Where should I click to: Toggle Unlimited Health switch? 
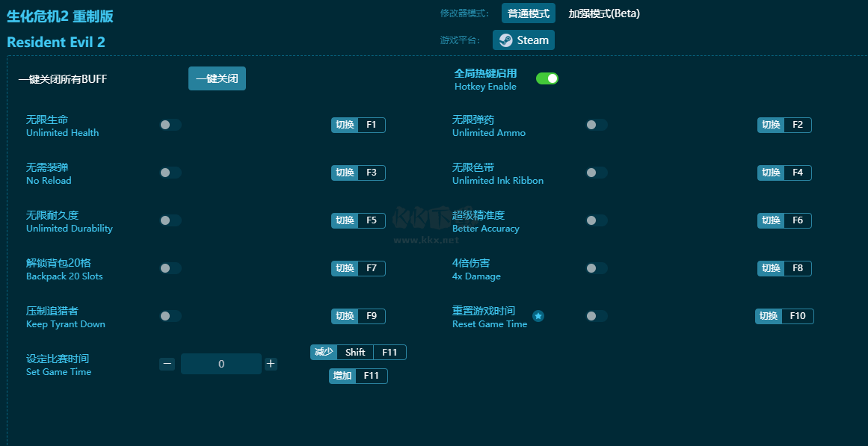[170, 125]
